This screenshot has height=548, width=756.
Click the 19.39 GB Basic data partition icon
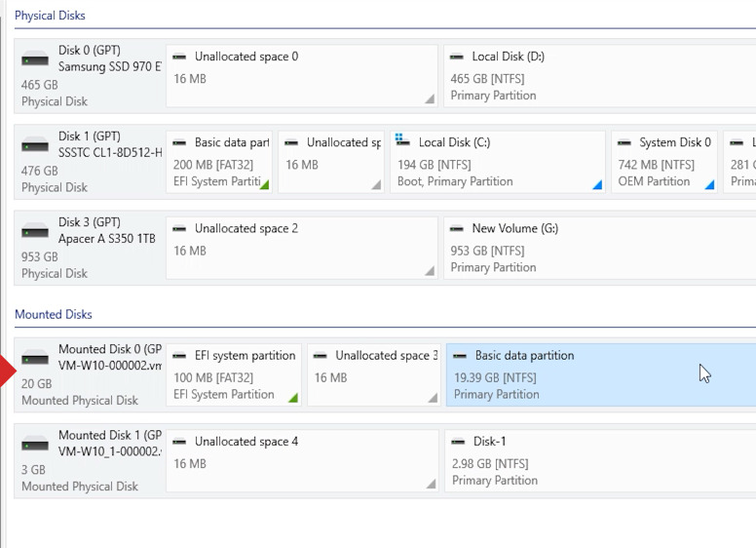point(460,356)
